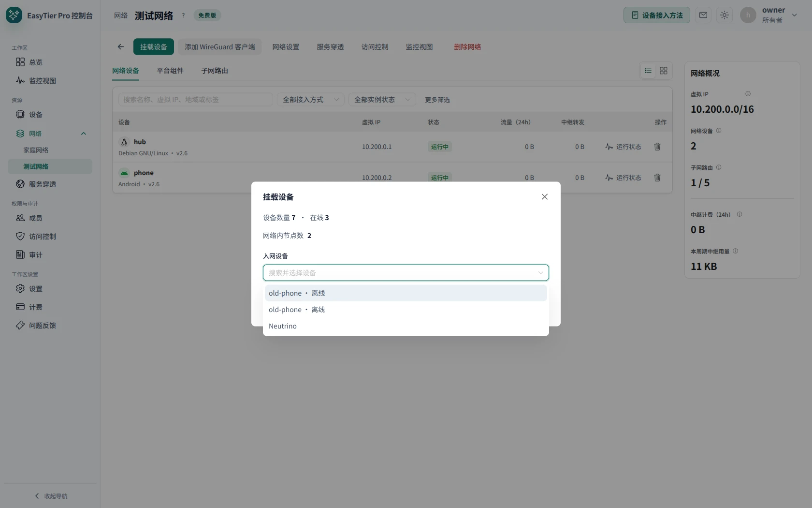Toggle the light/dark theme sun icon
The image size is (812, 508).
(724, 15)
